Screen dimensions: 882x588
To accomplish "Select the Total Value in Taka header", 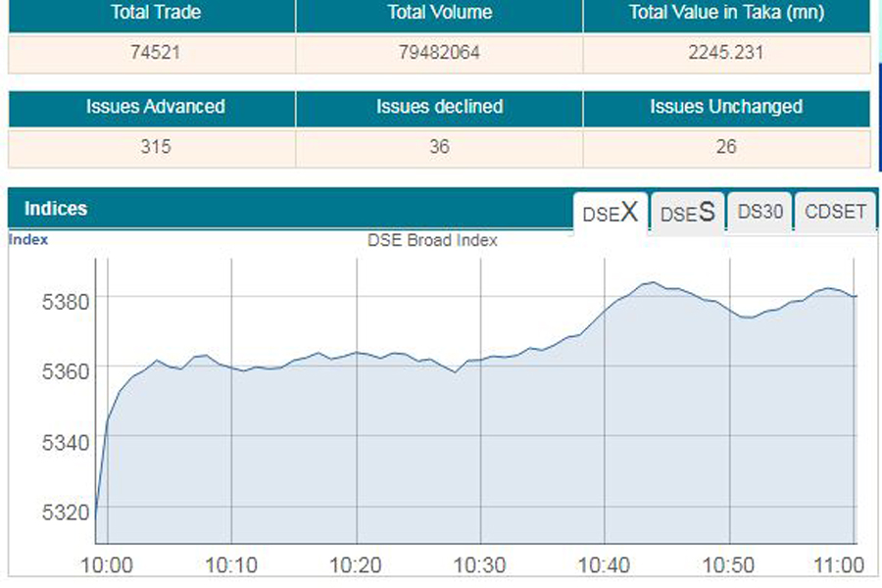I will (726, 14).
